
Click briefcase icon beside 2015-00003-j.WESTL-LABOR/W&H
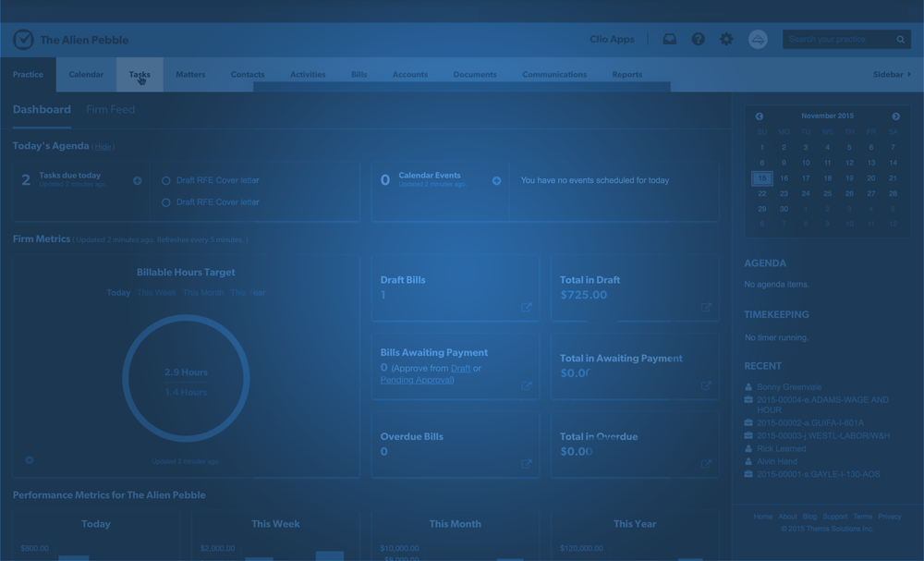point(748,435)
